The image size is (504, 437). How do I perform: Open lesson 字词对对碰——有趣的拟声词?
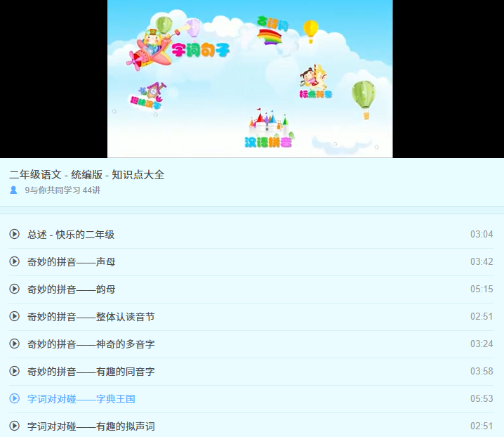coord(91,426)
